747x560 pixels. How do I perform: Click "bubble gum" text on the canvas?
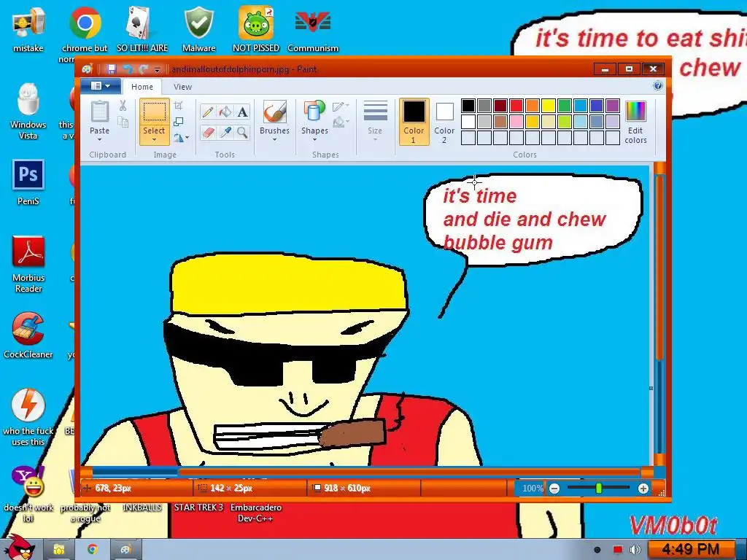click(498, 243)
